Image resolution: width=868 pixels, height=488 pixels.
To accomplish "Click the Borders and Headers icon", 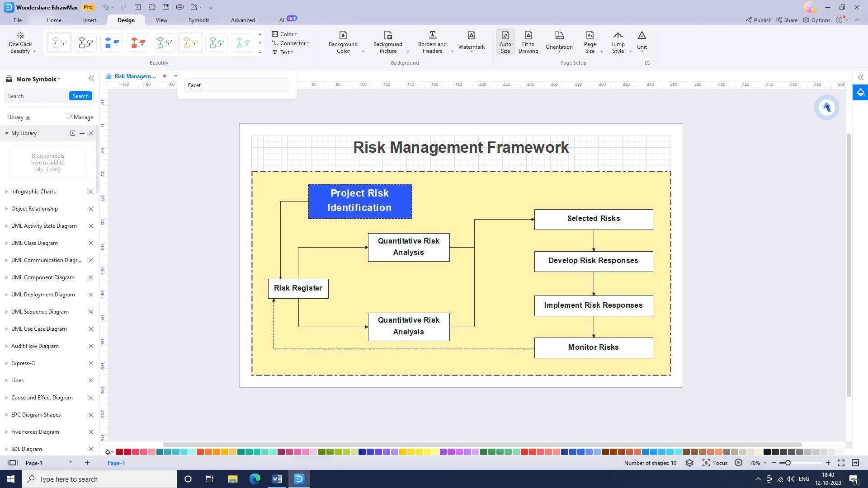I will [x=432, y=36].
